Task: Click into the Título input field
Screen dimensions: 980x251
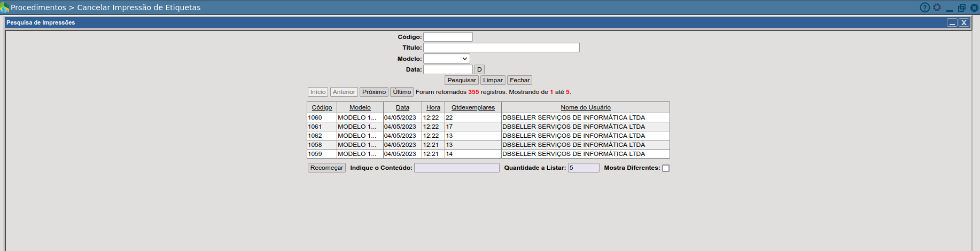Action: [x=501, y=48]
